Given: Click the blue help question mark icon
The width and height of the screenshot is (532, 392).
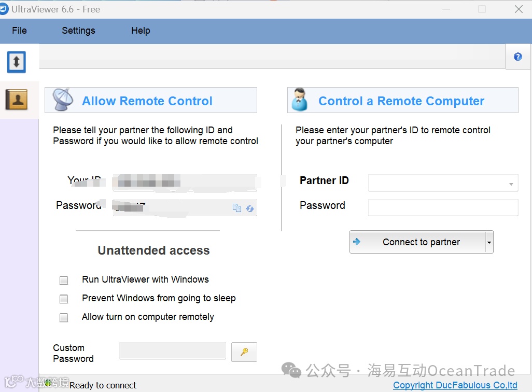Looking at the screenshot, I should pyautogui.click(x=518, y=57).
